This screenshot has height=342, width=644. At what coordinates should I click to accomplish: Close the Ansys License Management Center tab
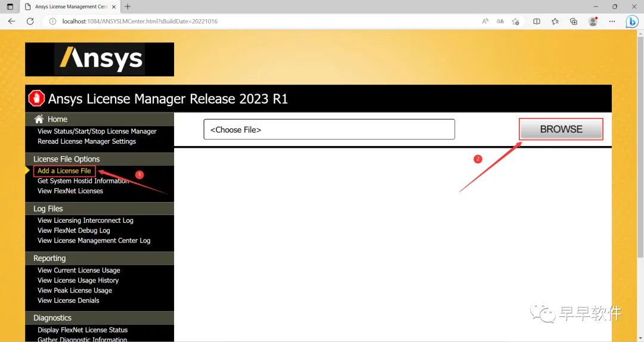[x=114, y=7]
